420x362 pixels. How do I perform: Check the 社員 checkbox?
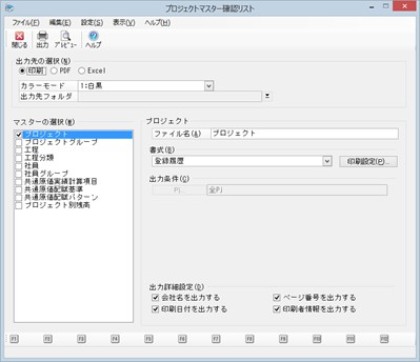point(19,166)
